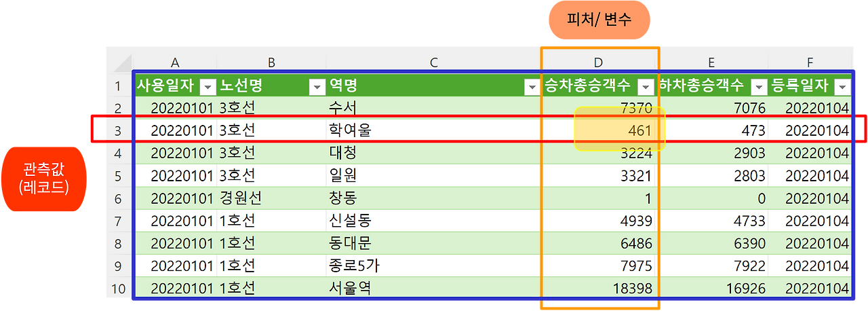Select the cell containing 서울역
Viewport: 868px width, 311px height.
[x=433, y=288]
